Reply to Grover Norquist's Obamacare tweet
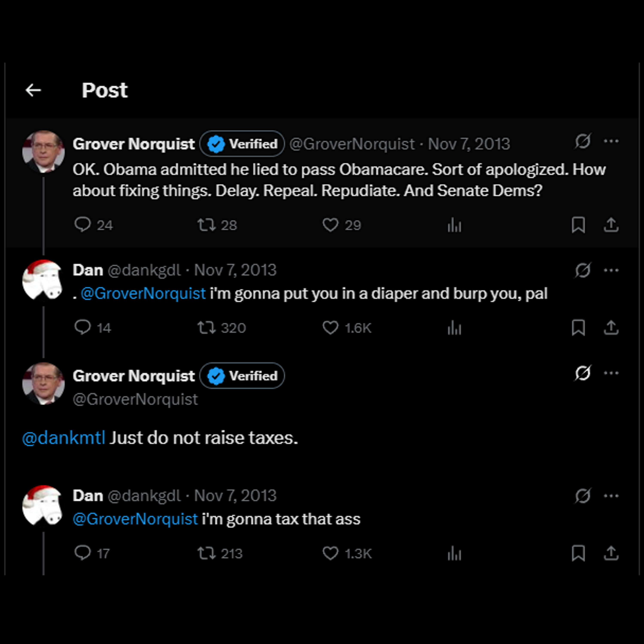Screen dimensions: 644x644 pyautogui.click(x=82, y=225)
